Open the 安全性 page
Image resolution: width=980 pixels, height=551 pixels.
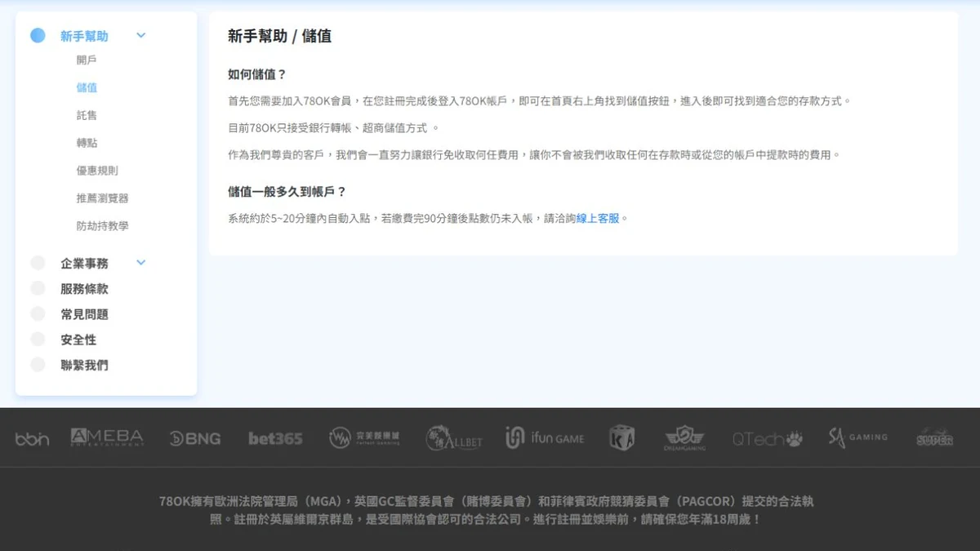tap(78, 340)
